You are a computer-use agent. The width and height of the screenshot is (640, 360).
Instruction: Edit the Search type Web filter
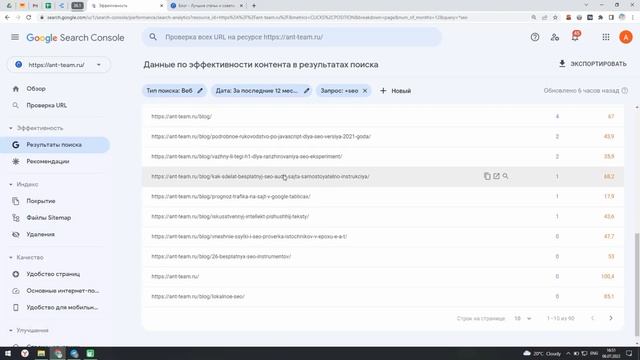tap(174, 91)
